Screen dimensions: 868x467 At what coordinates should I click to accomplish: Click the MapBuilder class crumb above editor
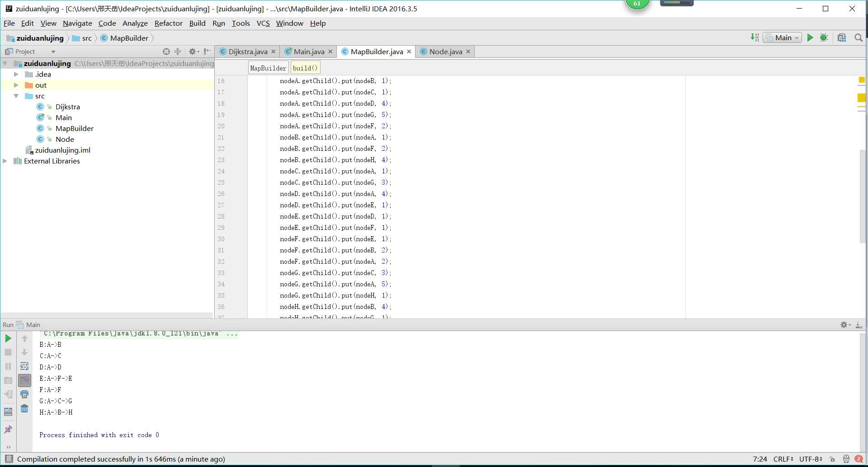pyautogui.click(x=268, y=68)
